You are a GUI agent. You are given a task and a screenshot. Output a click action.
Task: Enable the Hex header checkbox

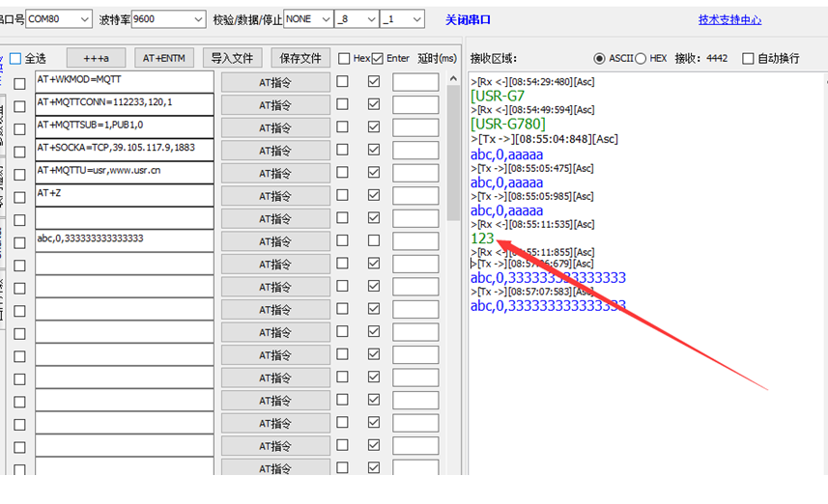343,59
